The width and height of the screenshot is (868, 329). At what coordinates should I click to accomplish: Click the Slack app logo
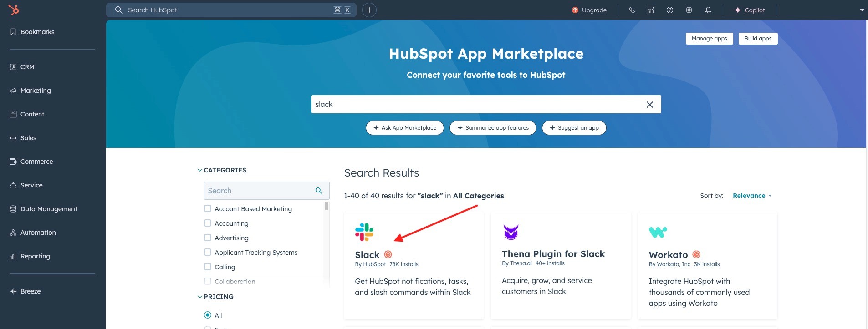[x=364, y=232]
